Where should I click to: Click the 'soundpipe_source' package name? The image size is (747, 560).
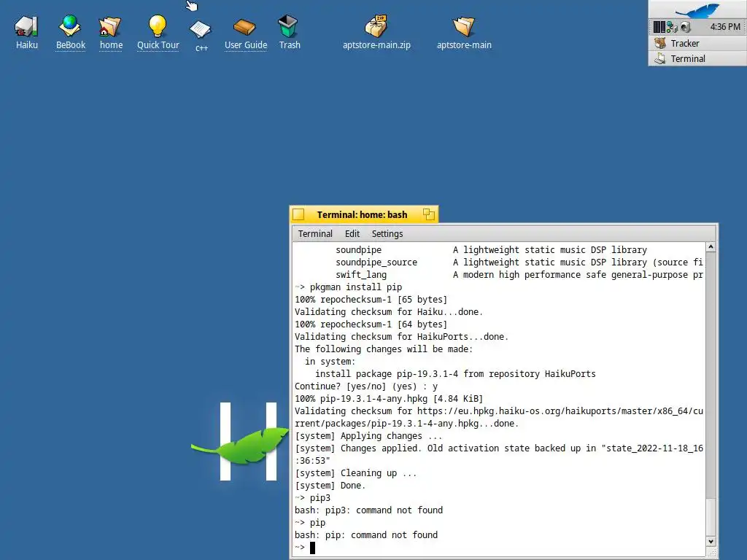(x=376, y=262)
